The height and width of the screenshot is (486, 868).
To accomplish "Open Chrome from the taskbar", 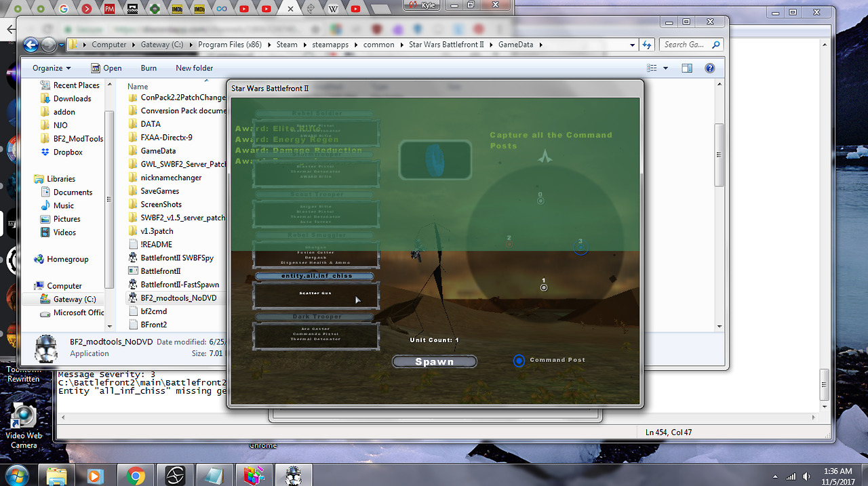I will coord(135,475).
